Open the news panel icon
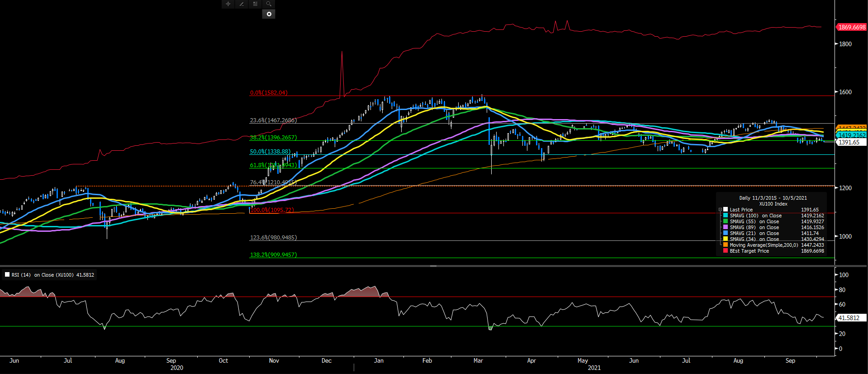This screenshot has width=868, height=374. [255, 4]
